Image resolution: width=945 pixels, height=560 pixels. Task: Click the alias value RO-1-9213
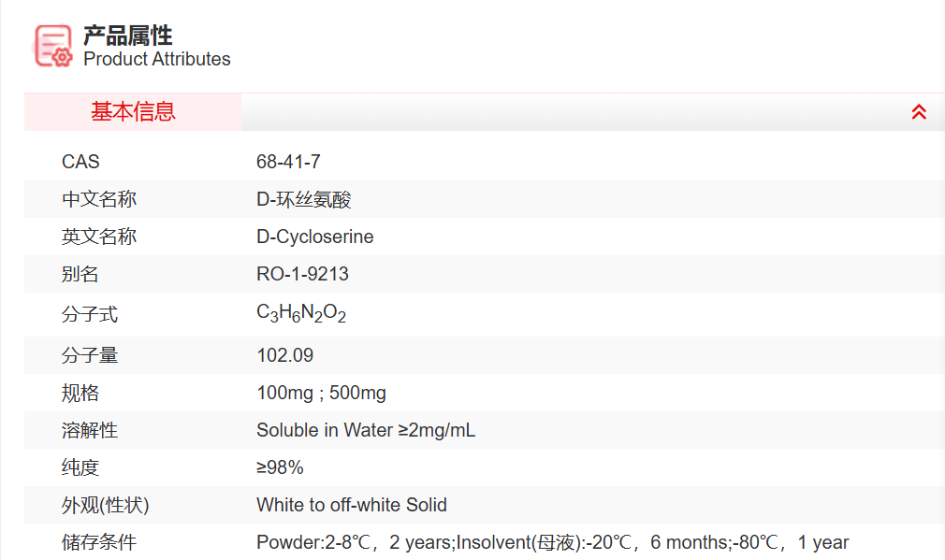tap(302, 274)
